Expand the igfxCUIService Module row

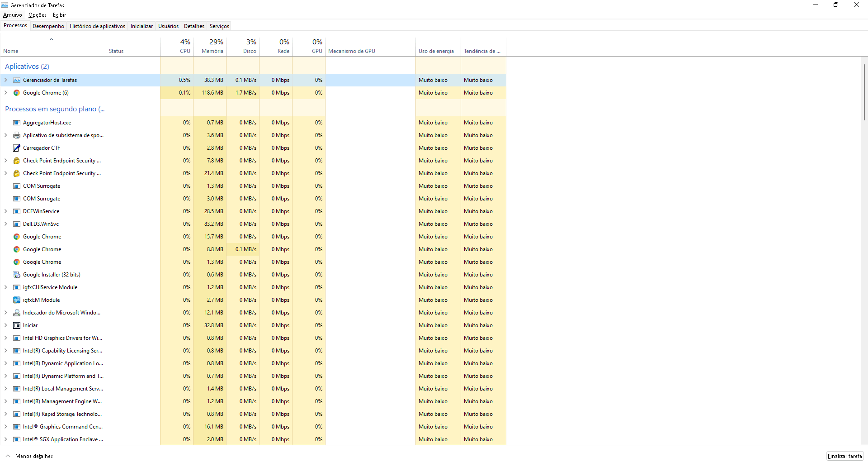tap(5, 287)
